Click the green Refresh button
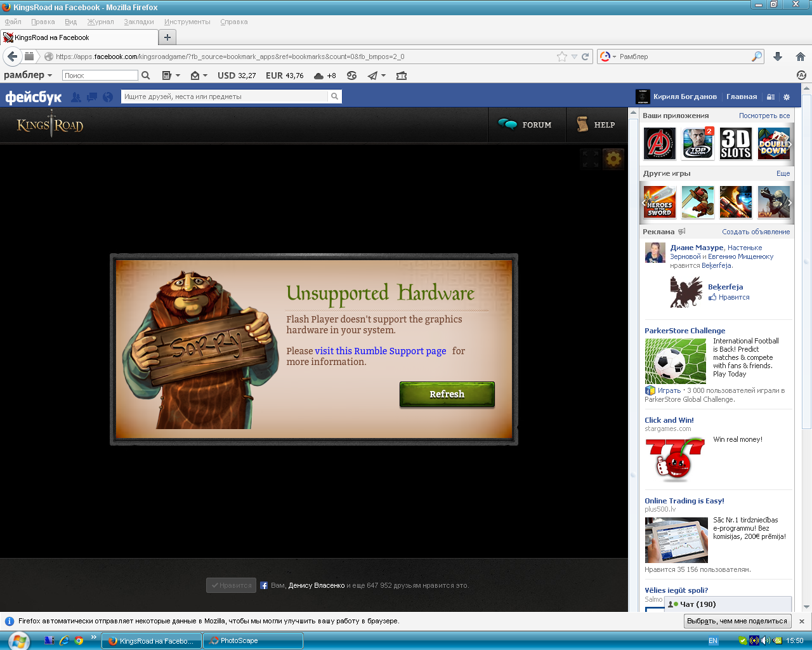This screenshot has width=812, height=650. pos(447,394)
